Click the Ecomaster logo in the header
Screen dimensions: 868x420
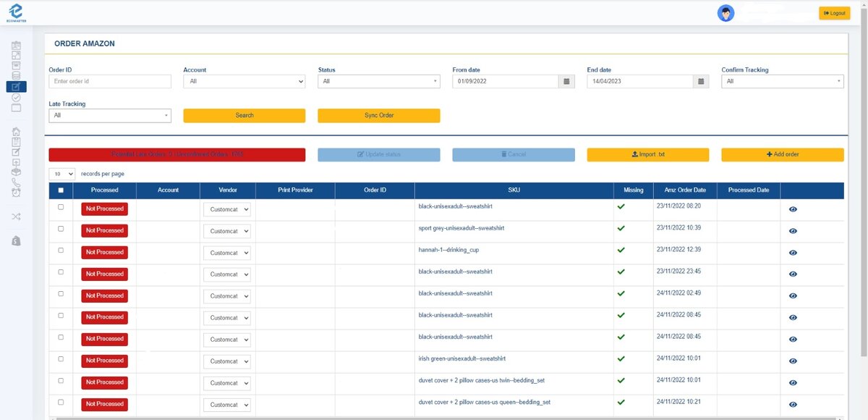tap(16, 12)
